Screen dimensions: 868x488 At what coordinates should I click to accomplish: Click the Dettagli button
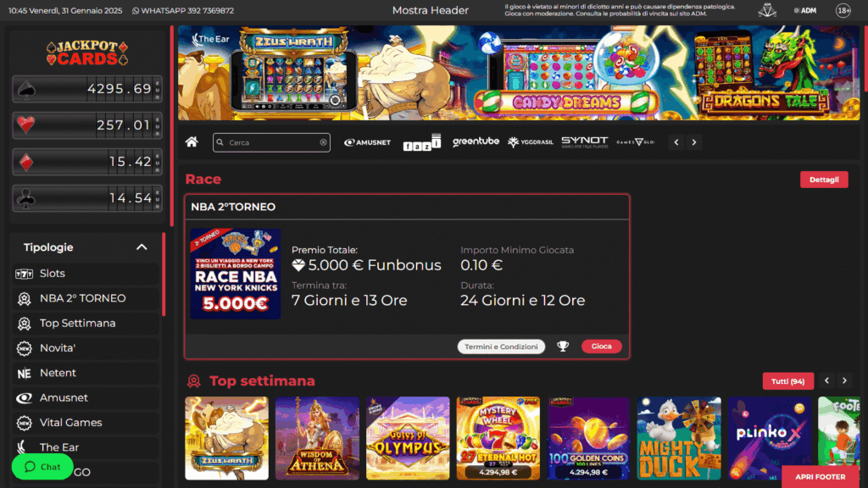click(824, 180)
